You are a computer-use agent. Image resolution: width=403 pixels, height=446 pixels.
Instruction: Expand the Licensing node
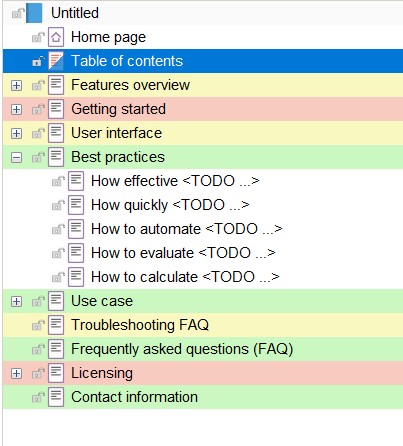coord(16,373)
